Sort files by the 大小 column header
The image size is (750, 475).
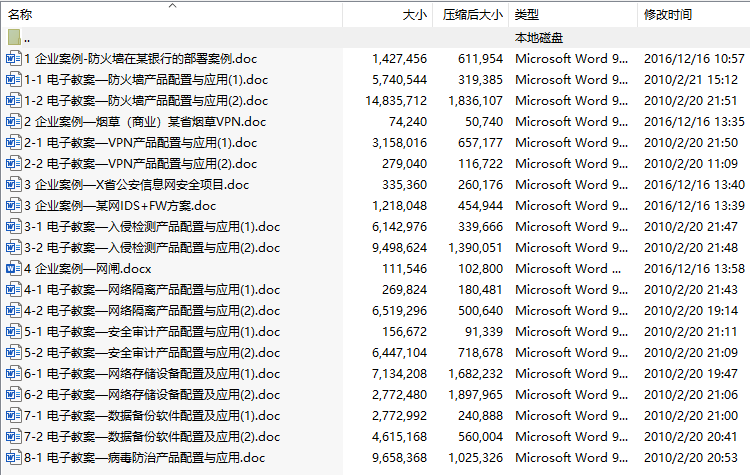tap(415, 15)
